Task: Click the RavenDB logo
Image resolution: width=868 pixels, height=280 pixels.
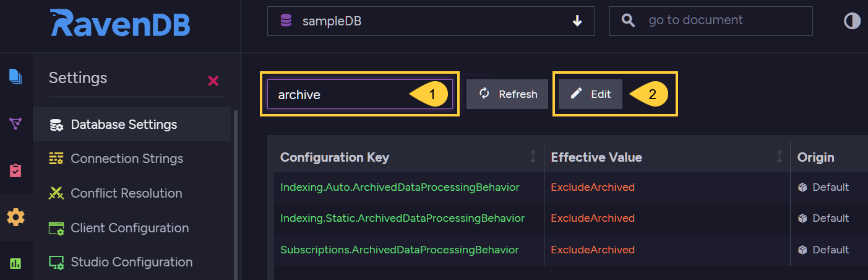Action: coord(120,24)
